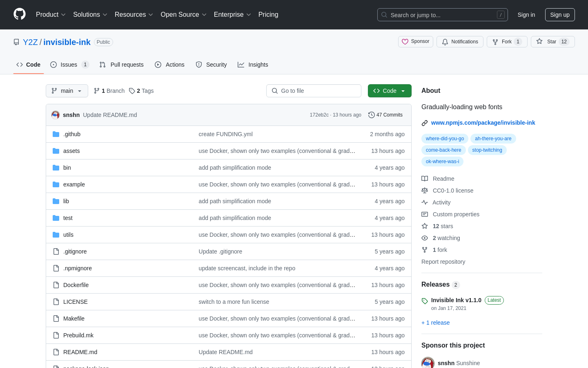This screenshot has height=368, width=588.
Task: Open the bin folder icon
Action: click(56, 168)
